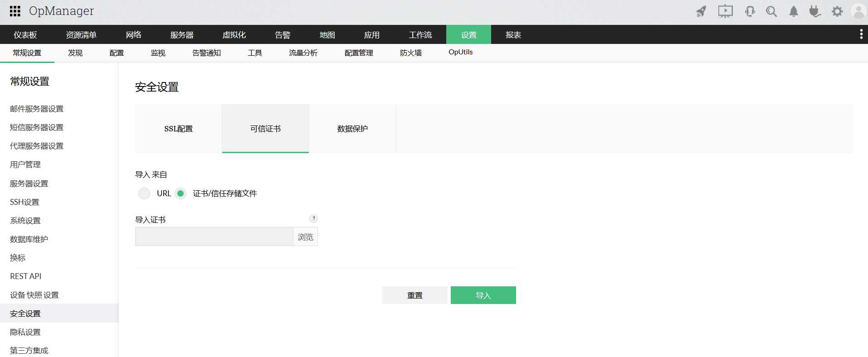Screen dimensions: 868x357
Task: Switch to the 数据保护 tab
Action: tap(352, 129)
